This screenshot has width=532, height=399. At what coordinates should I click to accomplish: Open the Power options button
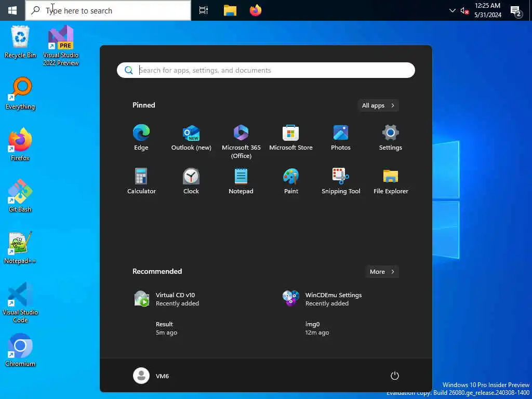(394, 376)
